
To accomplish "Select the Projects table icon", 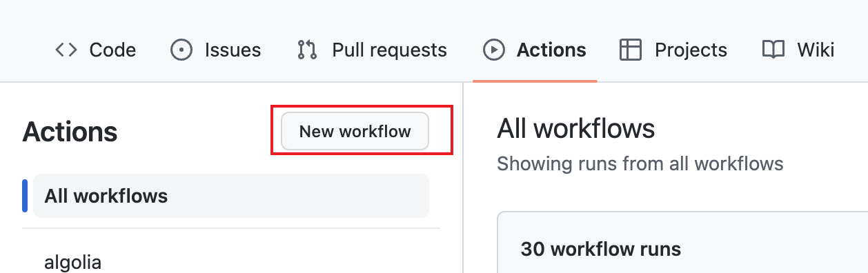I will pyautogui.click(x=631, y=50).
